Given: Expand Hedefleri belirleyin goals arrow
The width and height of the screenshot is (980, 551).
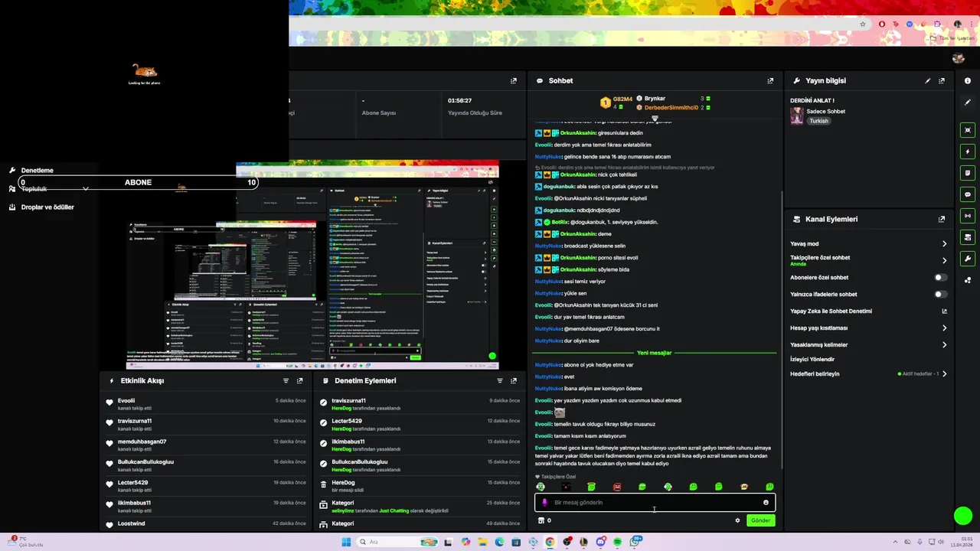Looking at the screenshot, I should point(944,374).
